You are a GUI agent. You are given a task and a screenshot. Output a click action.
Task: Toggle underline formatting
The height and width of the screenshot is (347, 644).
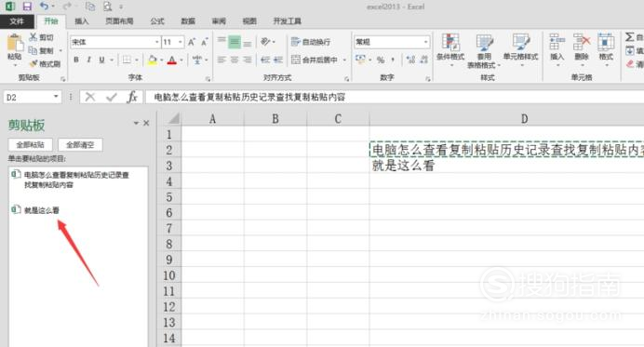(x=101, y=60)
